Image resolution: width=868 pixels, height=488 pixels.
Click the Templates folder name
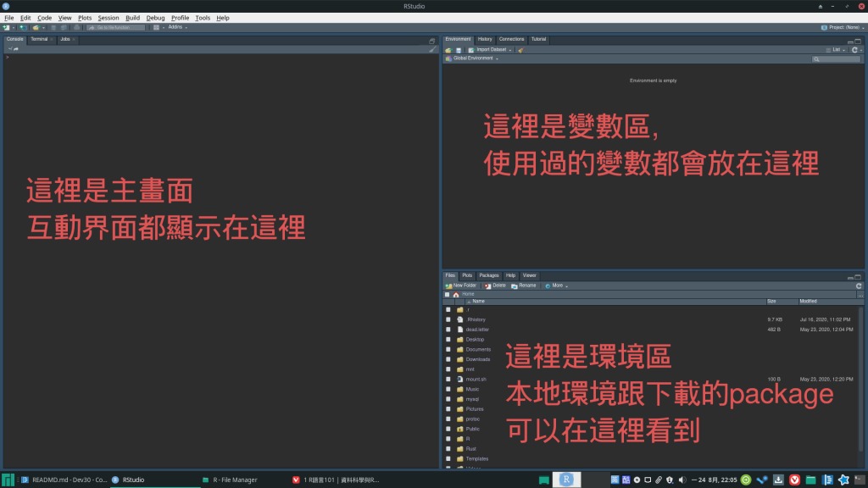point(476,459)
